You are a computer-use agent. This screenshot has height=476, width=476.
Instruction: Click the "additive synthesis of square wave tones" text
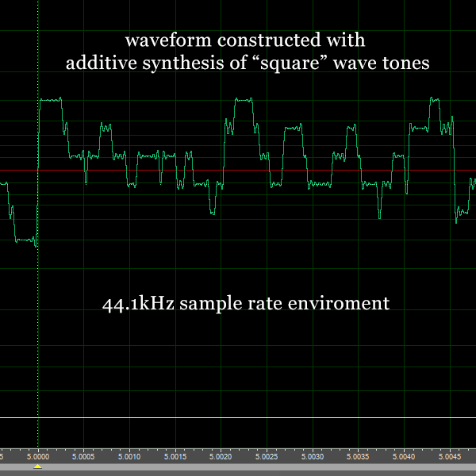click(x=248, y=63)
